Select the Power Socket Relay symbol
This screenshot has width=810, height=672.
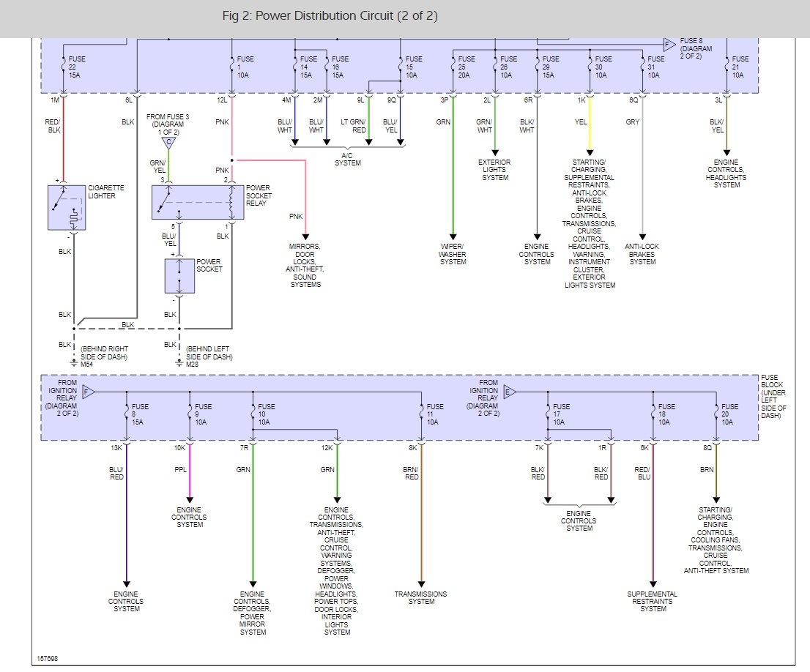[x=197, y=203]
